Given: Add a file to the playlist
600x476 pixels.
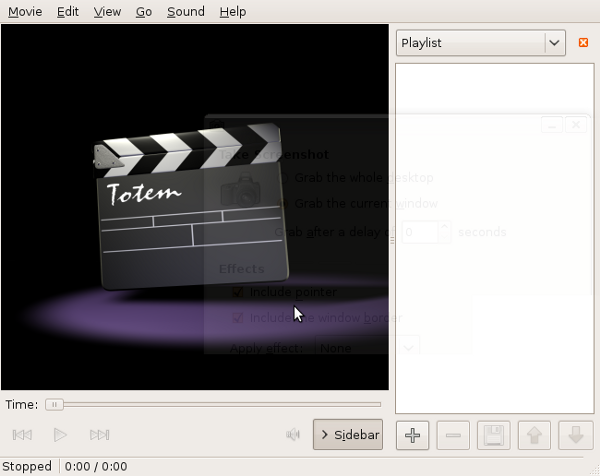Looking at the screenshot, I should tap(414, 435).
